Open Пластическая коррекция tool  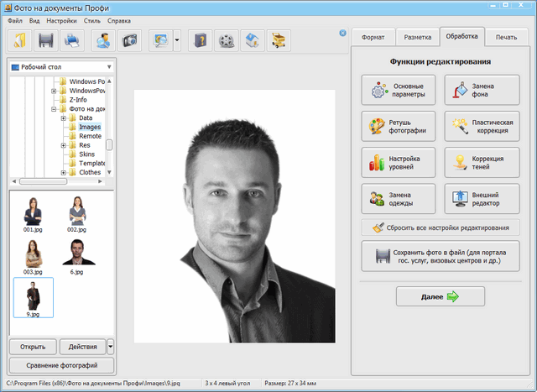click(x=482, y=127)
